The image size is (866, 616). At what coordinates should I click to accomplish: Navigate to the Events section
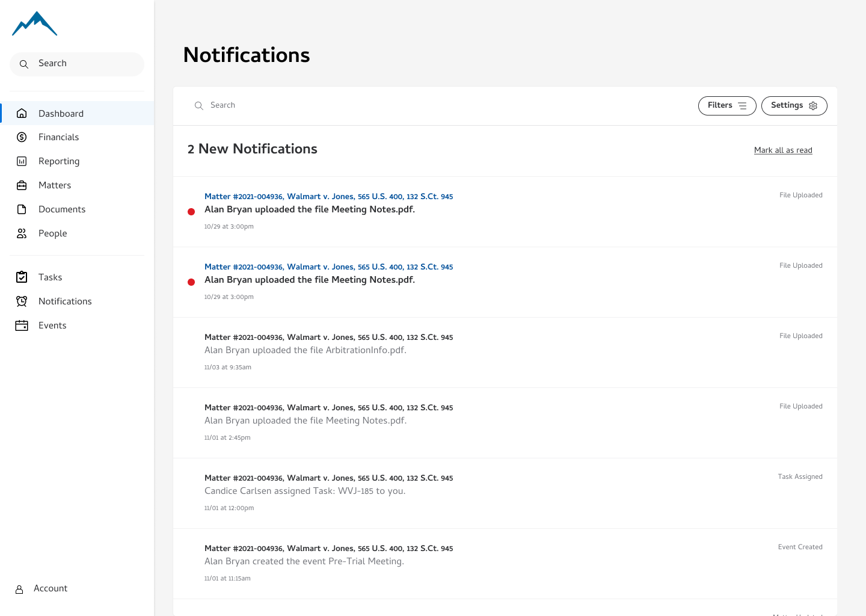(52, 325)
